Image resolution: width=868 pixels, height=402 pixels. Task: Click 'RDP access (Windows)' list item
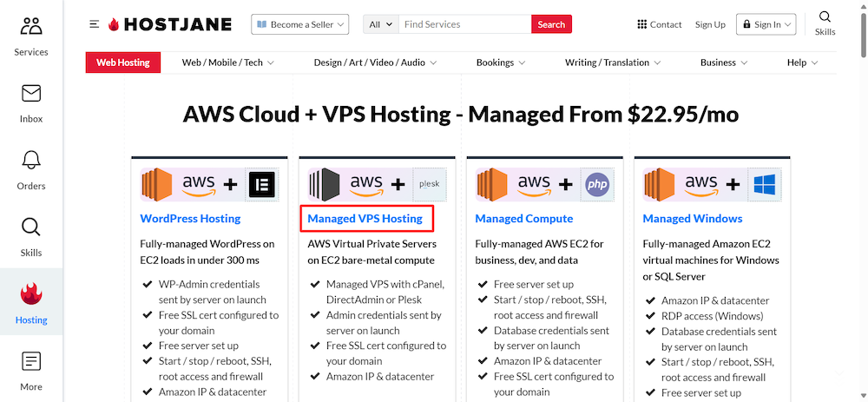(713, 316)
